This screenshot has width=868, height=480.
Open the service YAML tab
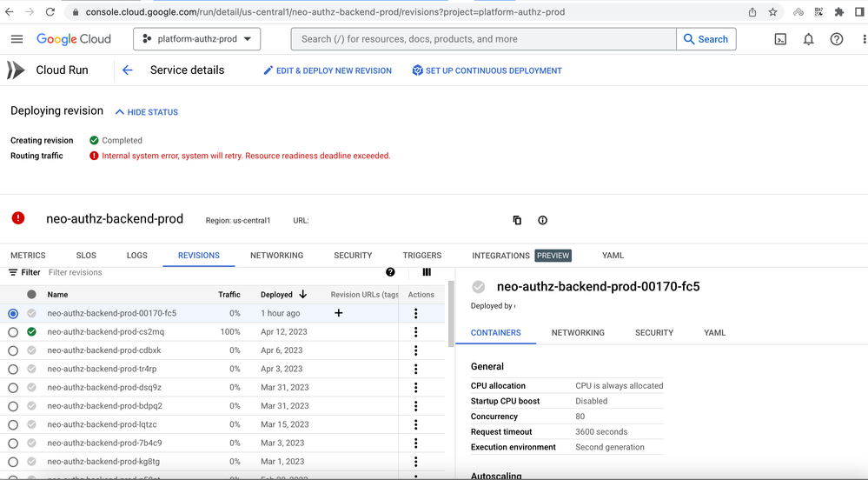[x=613, y=256]
